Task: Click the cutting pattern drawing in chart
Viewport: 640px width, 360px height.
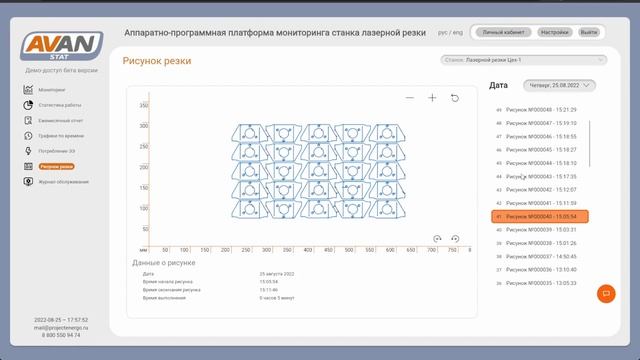Action: [x=318, y=171]
